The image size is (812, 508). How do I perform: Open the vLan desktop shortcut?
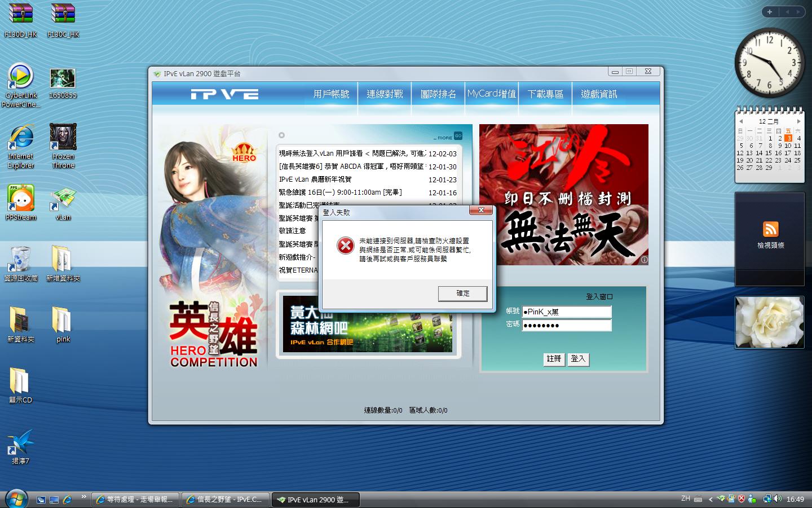coord(63,203)
